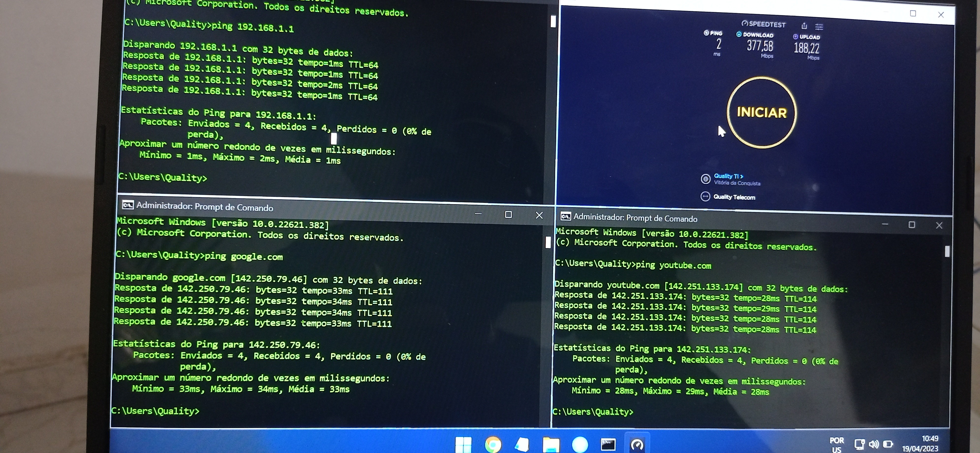This screenshot has width=980, height=453.
Task: Open Google Chrome from the taskbar
Action: click(x=493, y=444)
